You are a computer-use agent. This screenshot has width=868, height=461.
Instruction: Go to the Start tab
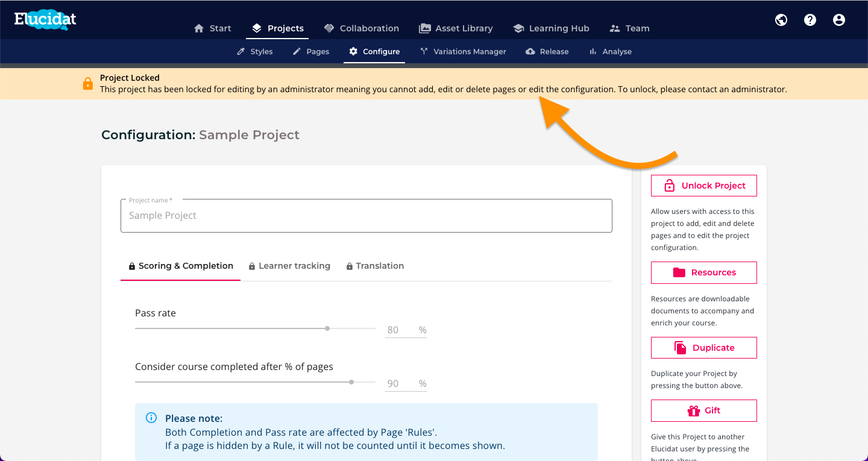point(212,28)
